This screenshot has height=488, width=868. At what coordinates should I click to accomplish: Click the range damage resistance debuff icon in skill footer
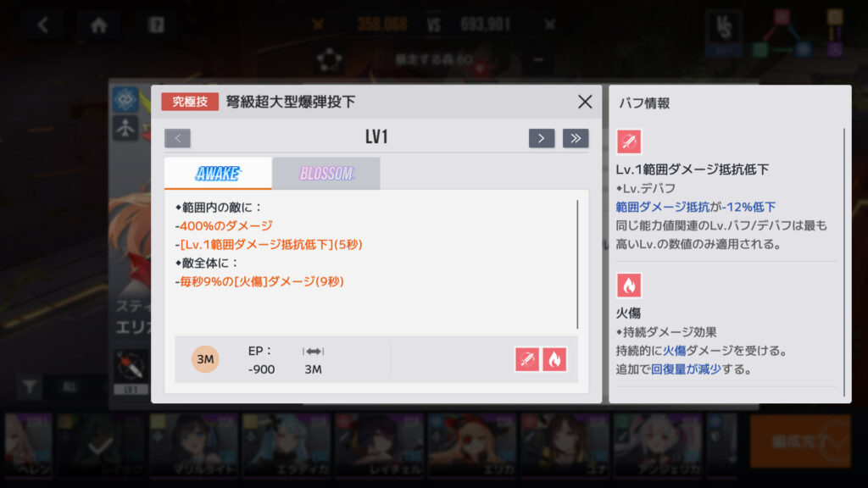click(x=527, y=359)
